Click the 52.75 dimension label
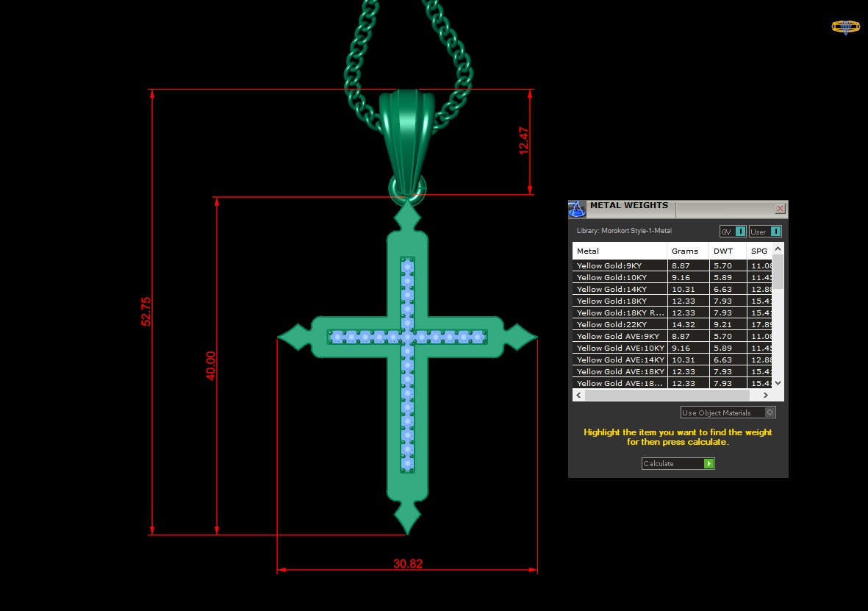The image size is (868, 611). tap(146, 311)
